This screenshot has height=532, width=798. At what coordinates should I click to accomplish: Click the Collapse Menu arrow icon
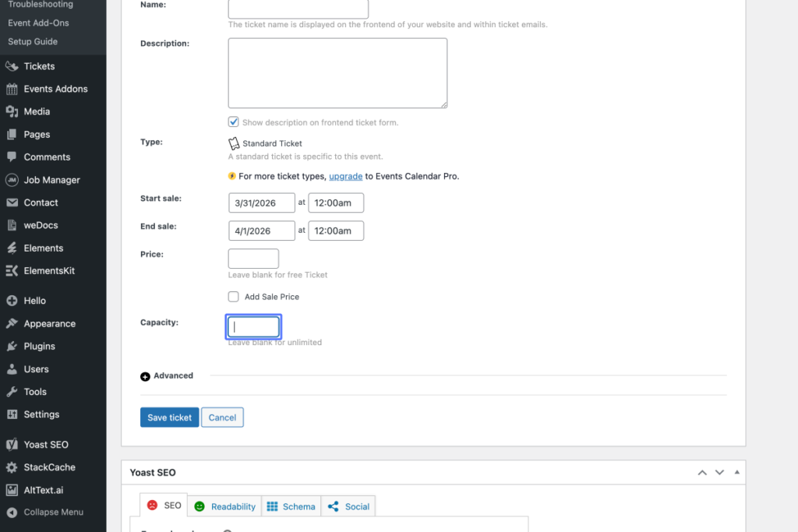12,513
